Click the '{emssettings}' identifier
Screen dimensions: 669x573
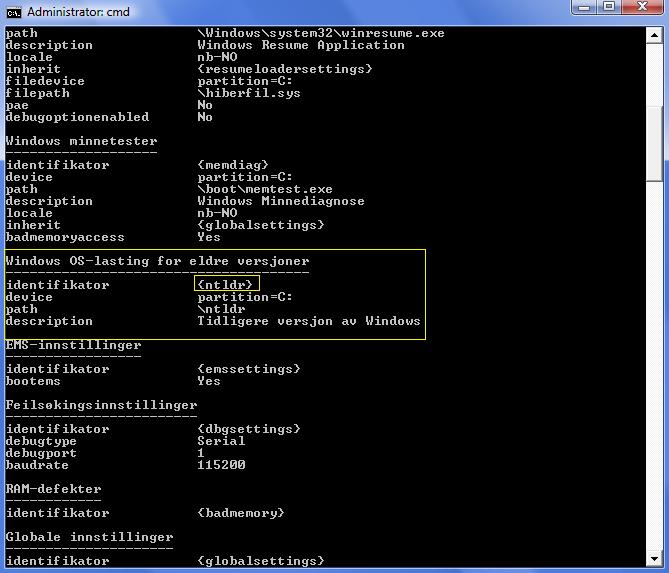(249, 369)
